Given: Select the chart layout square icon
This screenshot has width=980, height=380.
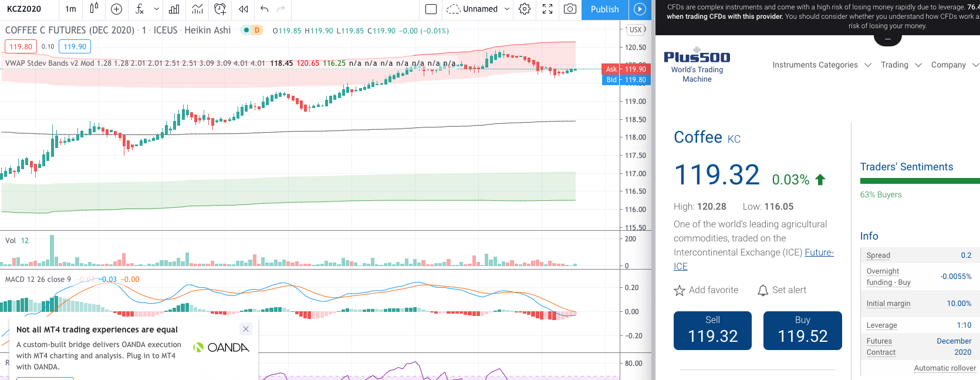Looking at the screenshot, I should (x=431, y=9).
